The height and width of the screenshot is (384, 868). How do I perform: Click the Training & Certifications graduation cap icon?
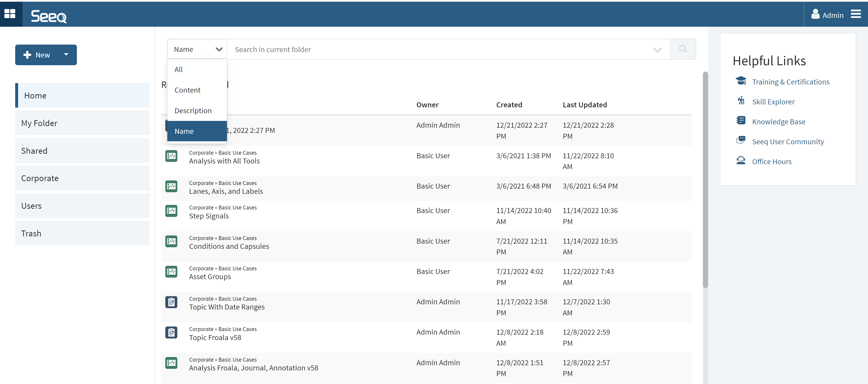click(x=741, y=81)
